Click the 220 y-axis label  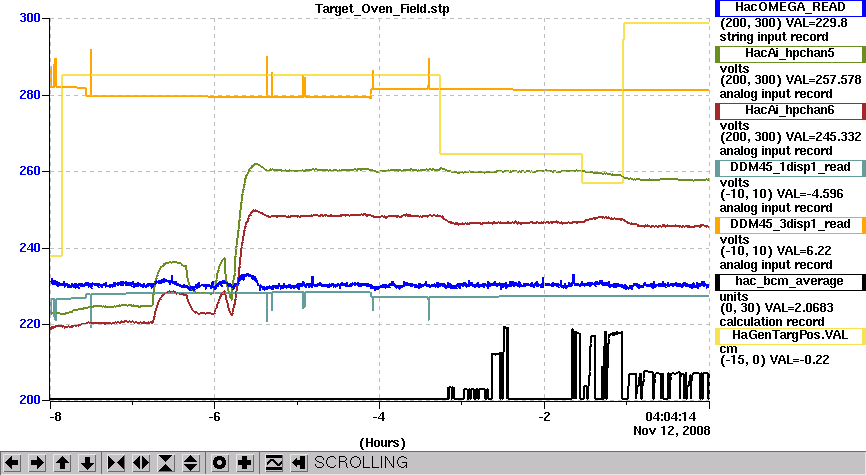pyautogui.click(x=30, y=324)
